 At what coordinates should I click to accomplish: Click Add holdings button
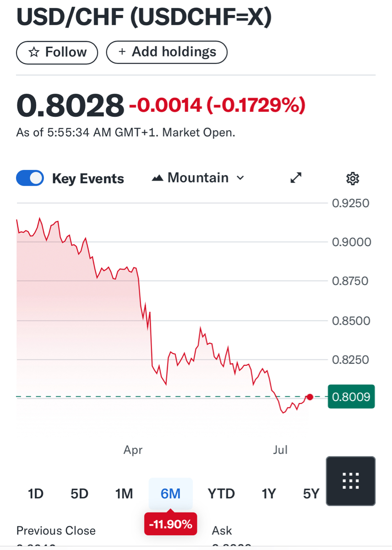pos(167,52)
